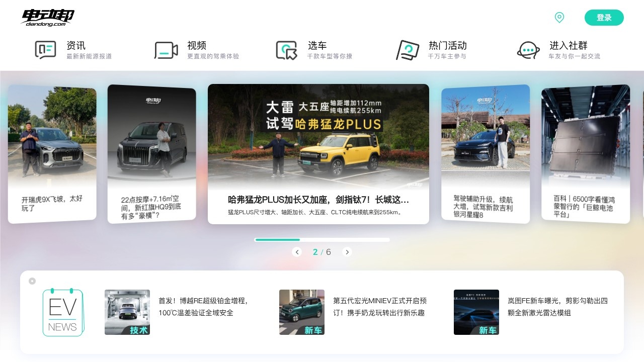644x362 pixels.
Task: Click the 视频 video camera icon
Action: tap(166, 50)
